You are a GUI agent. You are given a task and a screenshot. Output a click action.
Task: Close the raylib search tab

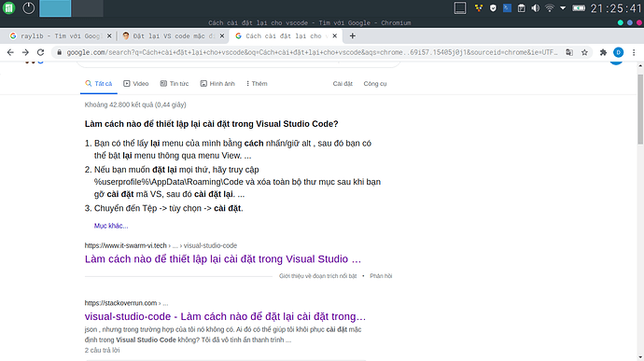point(109,36)
